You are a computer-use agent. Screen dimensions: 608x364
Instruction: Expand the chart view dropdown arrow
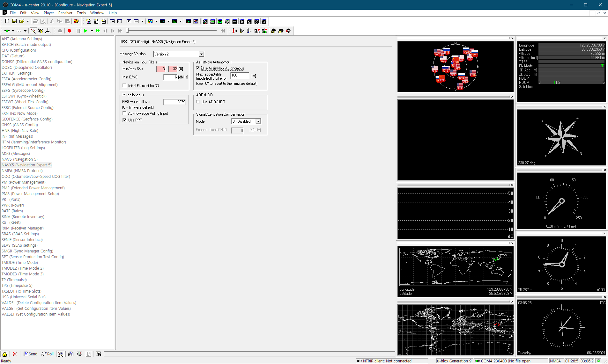[168, 21]
